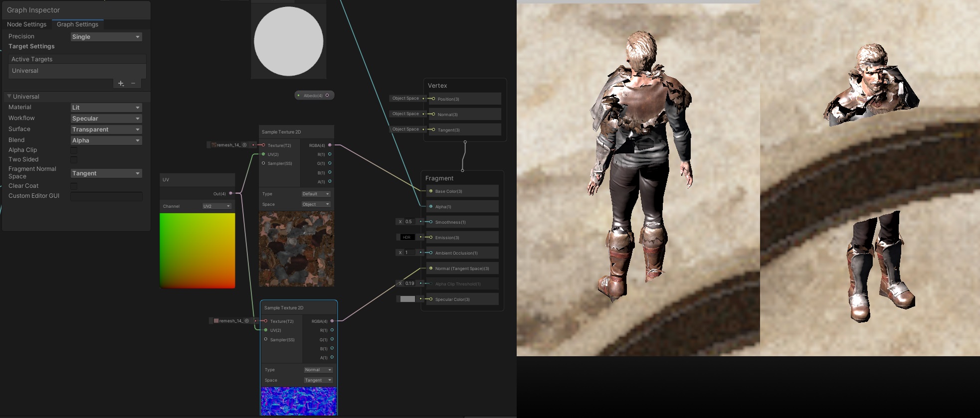Click the Out(4) port of the UV node
The height and width of the screenshot is (418, 980).
tap(230, 193)
